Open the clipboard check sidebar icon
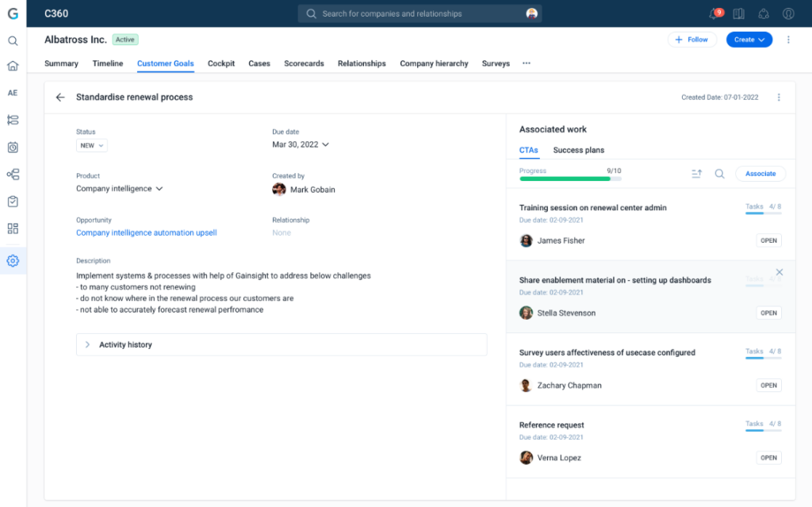This screenshot has width=812, height=507. click(13, 202)
